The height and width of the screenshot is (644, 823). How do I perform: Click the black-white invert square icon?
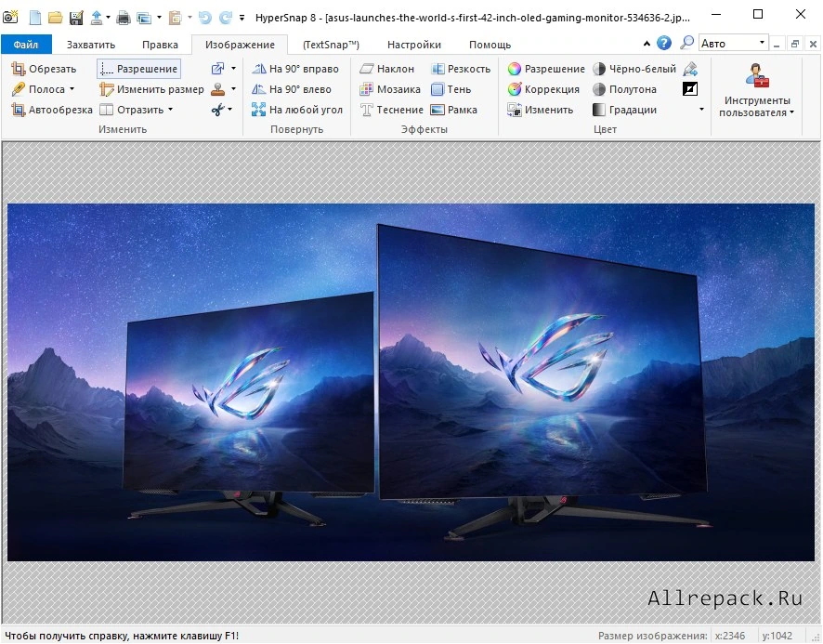690,89
